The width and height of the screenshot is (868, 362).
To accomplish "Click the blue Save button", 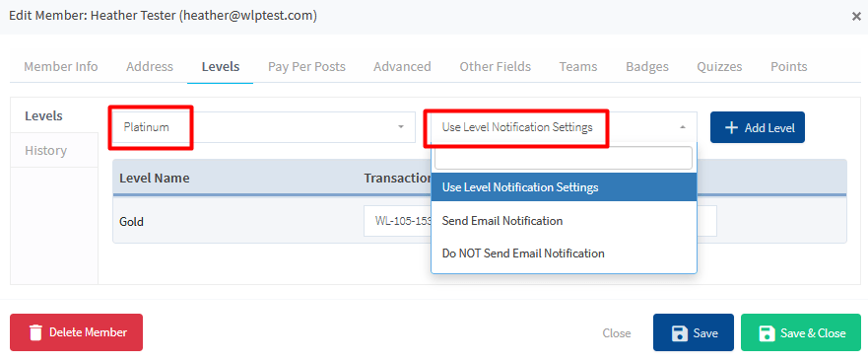I will (694, 332).
